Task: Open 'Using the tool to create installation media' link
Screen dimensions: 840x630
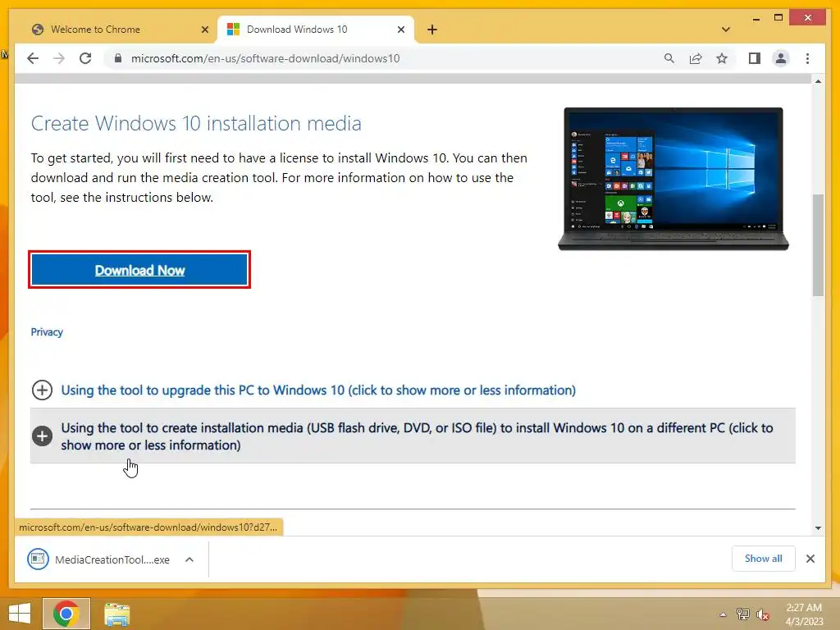Action: (417, 436)
